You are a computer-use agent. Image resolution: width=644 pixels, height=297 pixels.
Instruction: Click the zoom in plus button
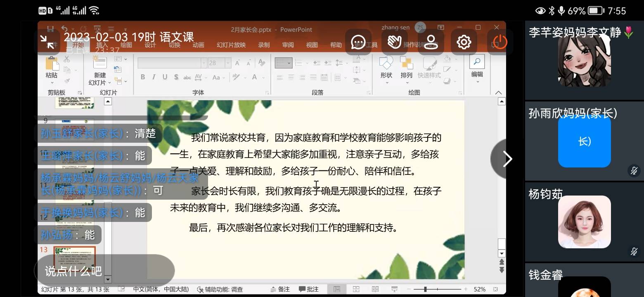click(466, 289)
